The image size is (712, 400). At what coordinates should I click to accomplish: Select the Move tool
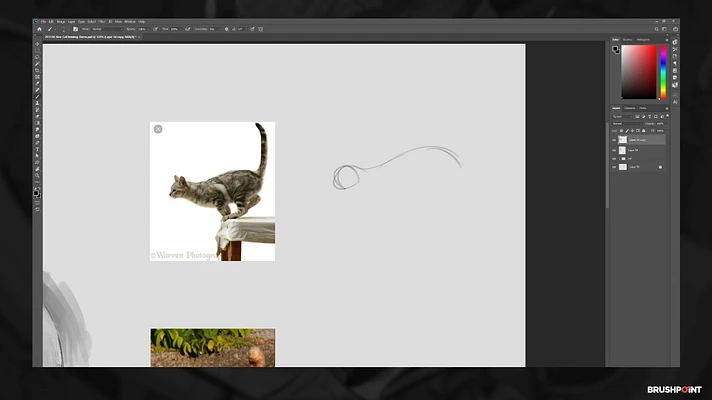37,44
